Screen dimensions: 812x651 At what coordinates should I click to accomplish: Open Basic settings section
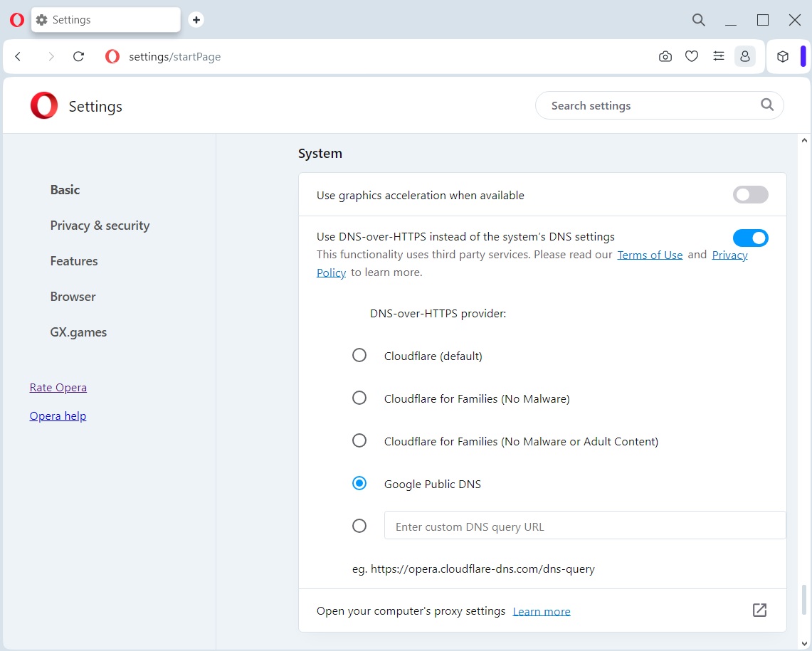65,190
